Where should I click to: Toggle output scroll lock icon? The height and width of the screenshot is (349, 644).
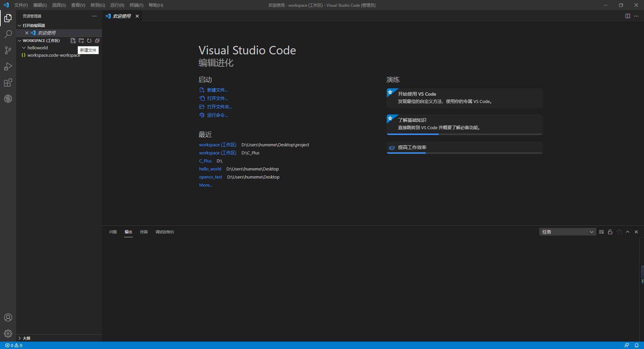tap(610, 232)
